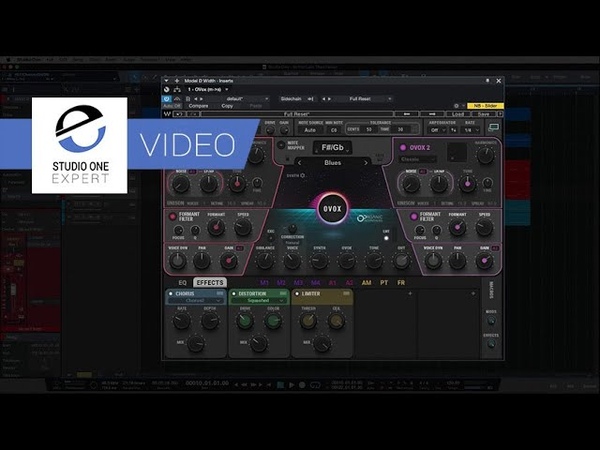Click the yellow NB - Slider control label
Screen dimensions: 600x450
(x=485, y=106)
